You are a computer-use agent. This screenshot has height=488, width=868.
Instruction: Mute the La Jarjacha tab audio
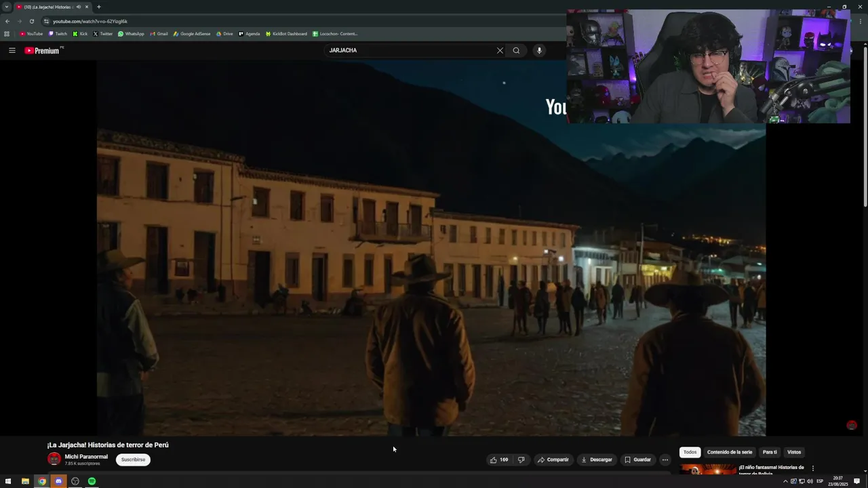[78, 7]
